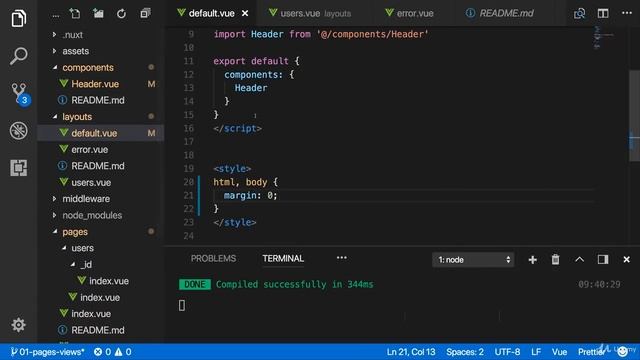Refresh the file explorer

pyautogui.click(x=121, y=14)
